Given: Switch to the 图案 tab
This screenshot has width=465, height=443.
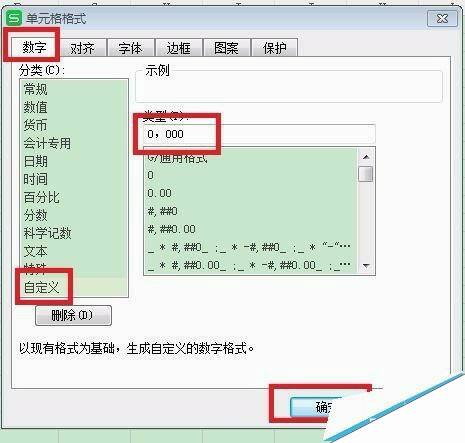Looking at the screenshot, I should [x=226, y=48].
